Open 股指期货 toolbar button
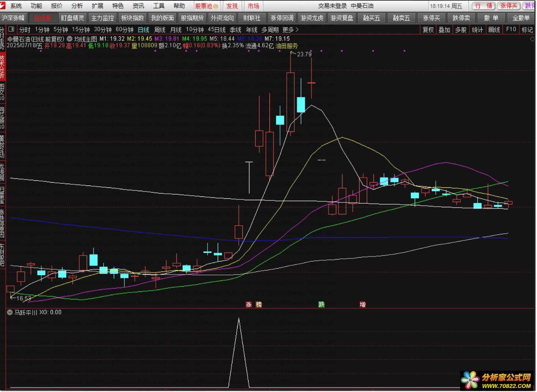The width and height of the screenshot is (537, 392). coord(192,18)
